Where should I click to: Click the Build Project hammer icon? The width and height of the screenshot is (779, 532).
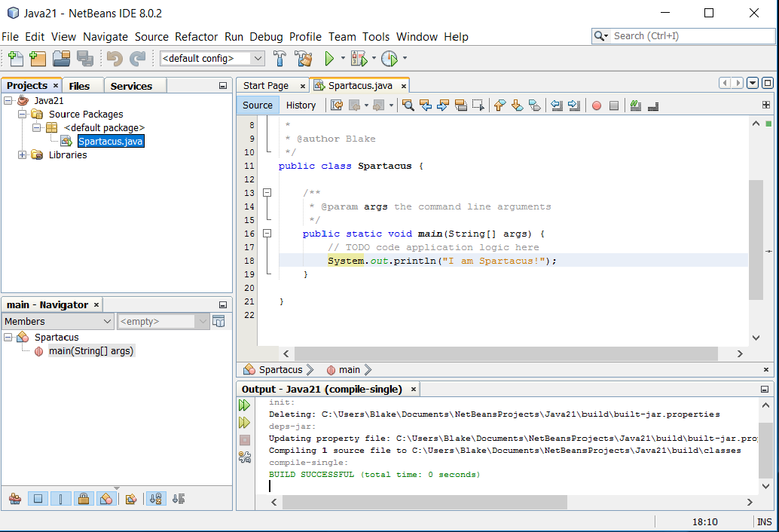point(280,58)
